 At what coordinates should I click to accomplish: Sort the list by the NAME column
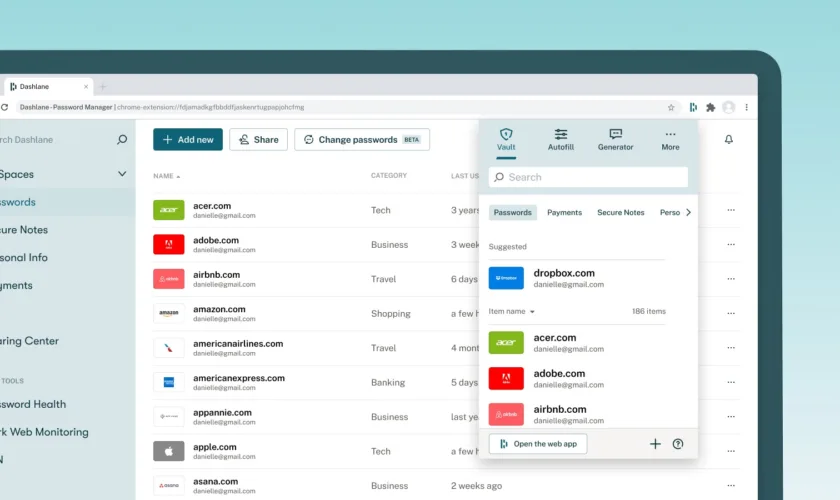point(167,176)
